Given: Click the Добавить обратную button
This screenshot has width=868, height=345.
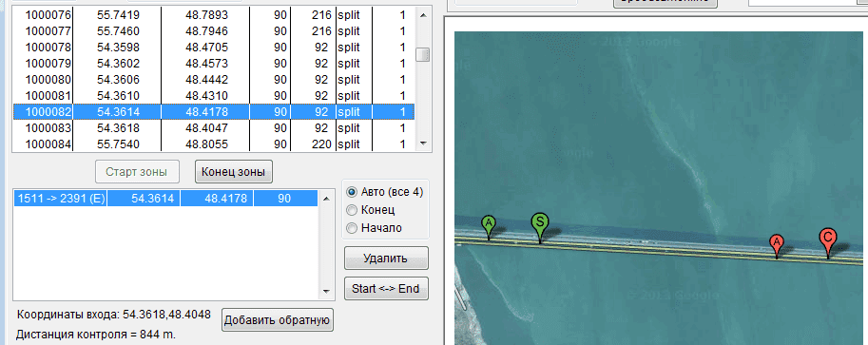Looking at the screenshot, I should coord(278,320).
